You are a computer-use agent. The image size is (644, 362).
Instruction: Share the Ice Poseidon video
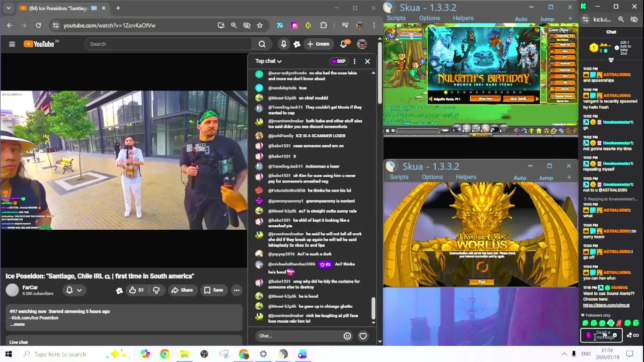pyautogui.click(x=182, y=290)
